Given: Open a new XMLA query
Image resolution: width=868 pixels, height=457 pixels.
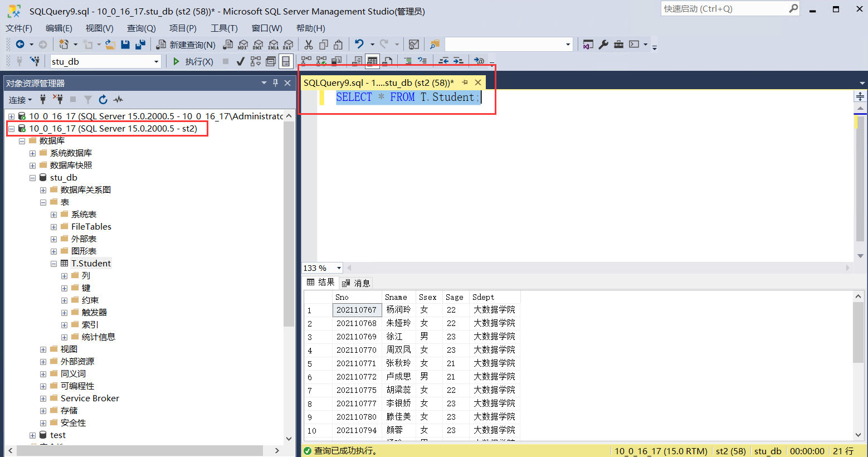Looking at the screenshot, I should pos(273,45).
